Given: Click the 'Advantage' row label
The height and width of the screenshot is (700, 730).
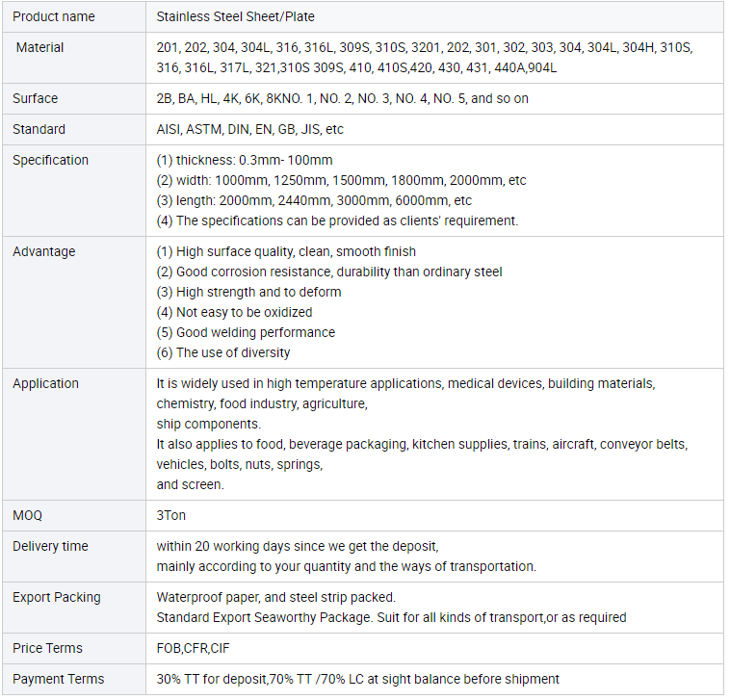Looking at the screenshot, I should point(44,251).
